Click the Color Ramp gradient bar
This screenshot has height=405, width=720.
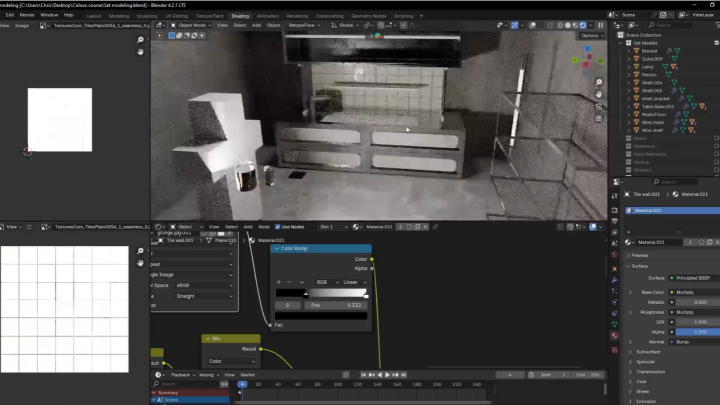click(321, 293)
